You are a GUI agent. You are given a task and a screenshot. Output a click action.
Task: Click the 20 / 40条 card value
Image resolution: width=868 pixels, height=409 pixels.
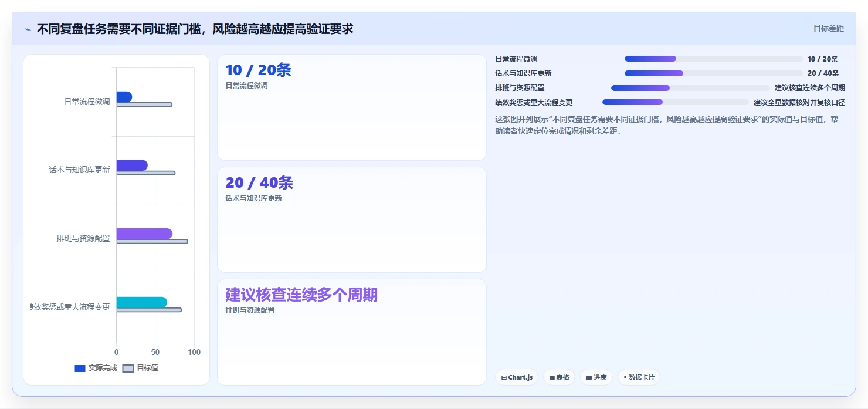point(259,183)
